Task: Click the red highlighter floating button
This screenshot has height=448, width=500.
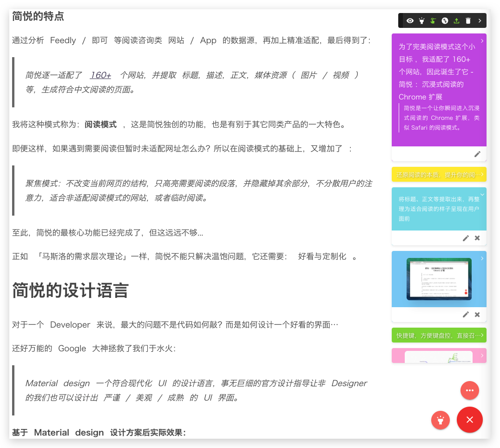Action: pyautogui.click(x=441, y=420)
